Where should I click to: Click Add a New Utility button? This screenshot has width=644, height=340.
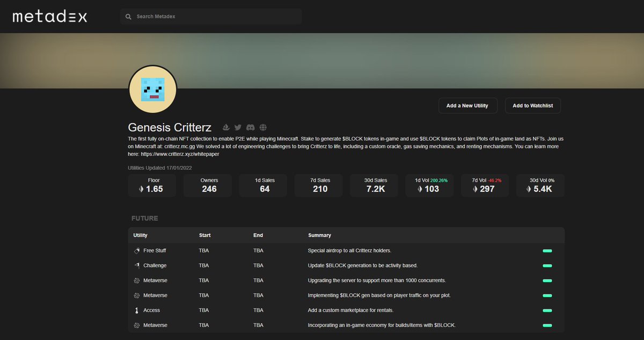(467, 105)
